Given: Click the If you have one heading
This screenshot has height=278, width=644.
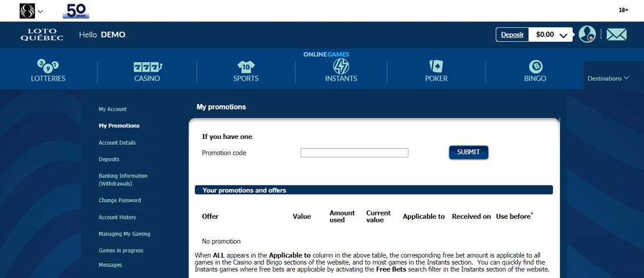Looking at the screenshot, I should [x=227, y=137].
